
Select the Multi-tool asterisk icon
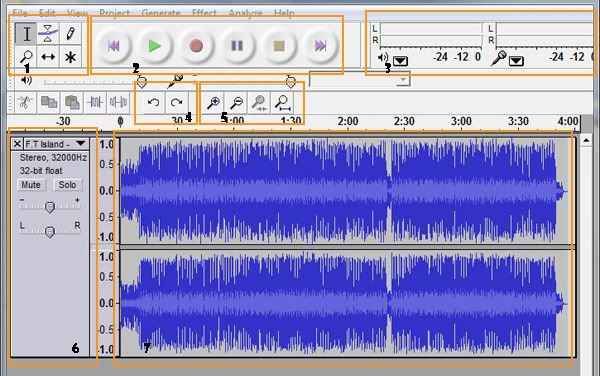point(70,57)
